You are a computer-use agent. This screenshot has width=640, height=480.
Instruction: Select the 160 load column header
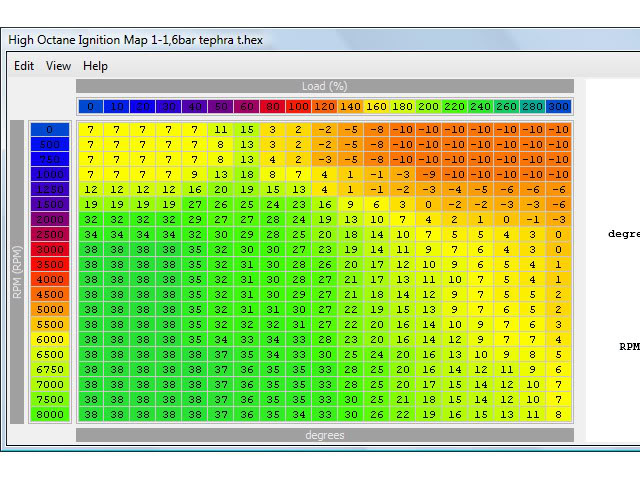[x=377, y=107]
